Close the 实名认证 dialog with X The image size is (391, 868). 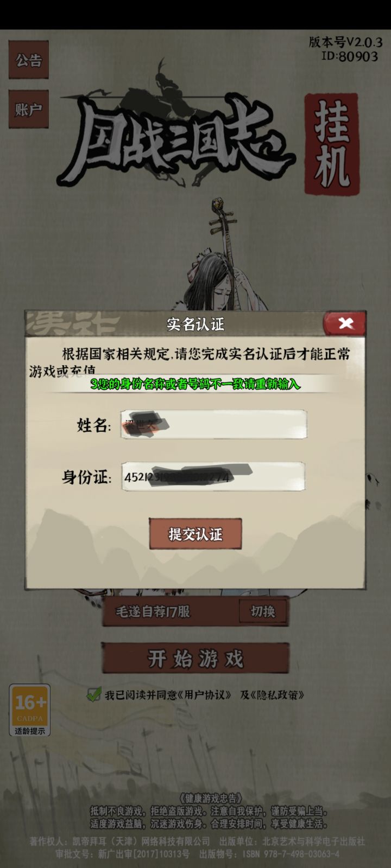click(x=345, y=324)
